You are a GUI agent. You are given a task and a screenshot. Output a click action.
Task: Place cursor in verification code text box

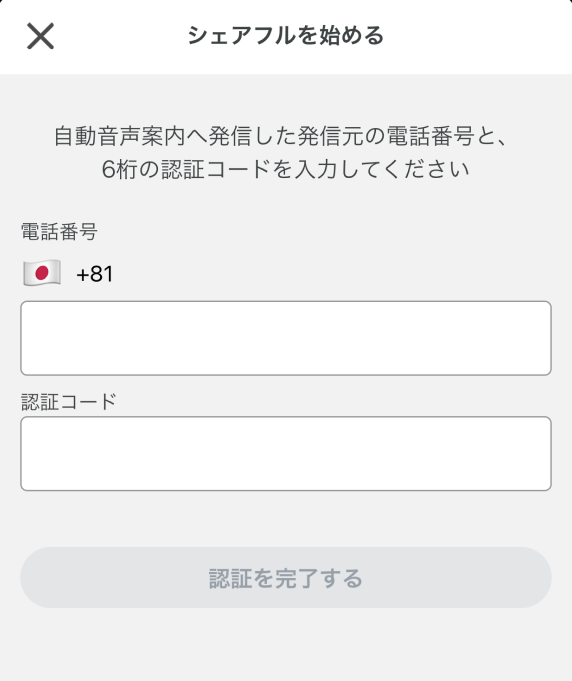286,453
